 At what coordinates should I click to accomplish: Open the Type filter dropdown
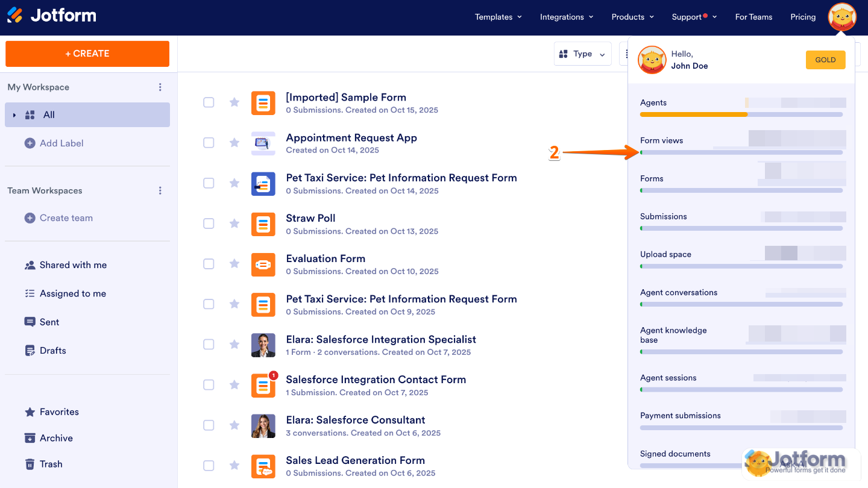pos(582,54)
